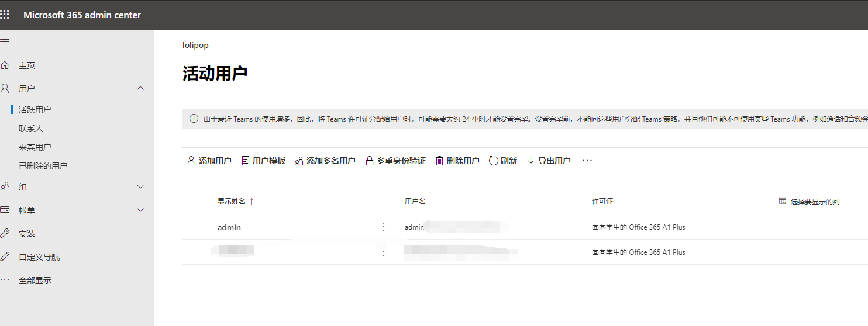
Task: Expand the 帐单 section chevron
Action: click(x=140, y=210)
